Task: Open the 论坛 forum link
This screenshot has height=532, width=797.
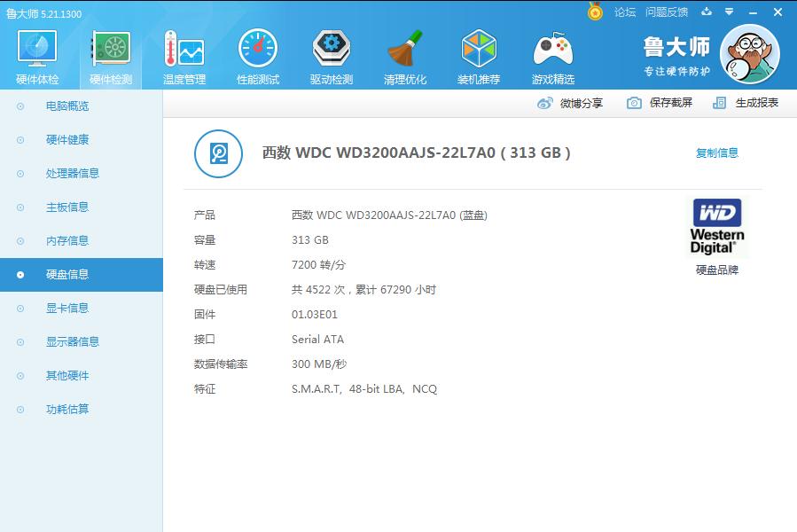Action: [x=626, y=12]
